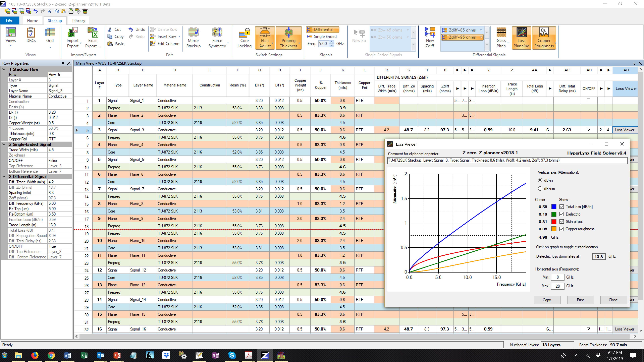The image size is (644, 362).
Task: Click the Copy button in Loss Viewer
Action: (547, 300)
